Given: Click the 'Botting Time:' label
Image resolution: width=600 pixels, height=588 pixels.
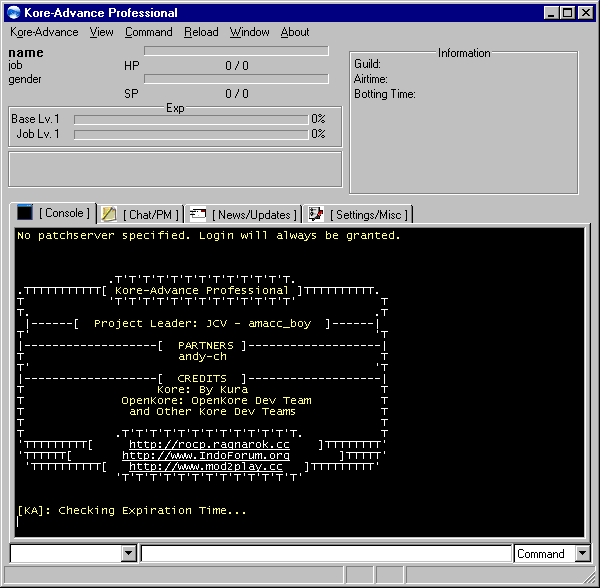Looking at the screenshot, I should [385, 94].
